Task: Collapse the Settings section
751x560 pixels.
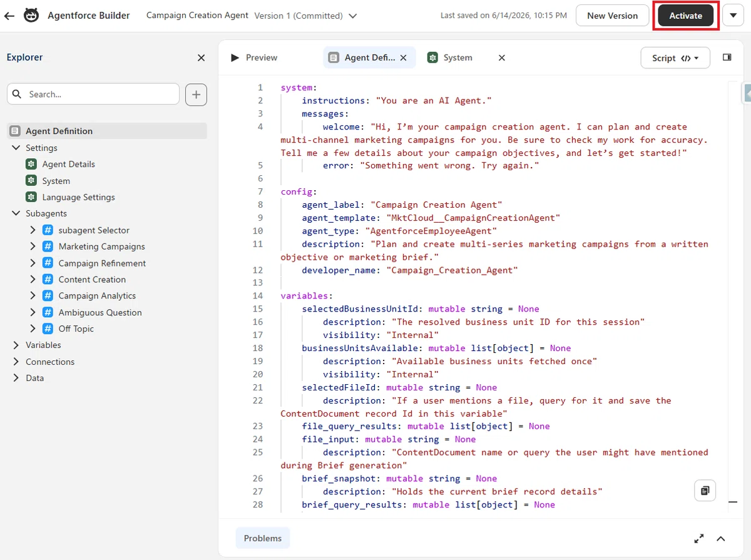Action: pos(16,148)
